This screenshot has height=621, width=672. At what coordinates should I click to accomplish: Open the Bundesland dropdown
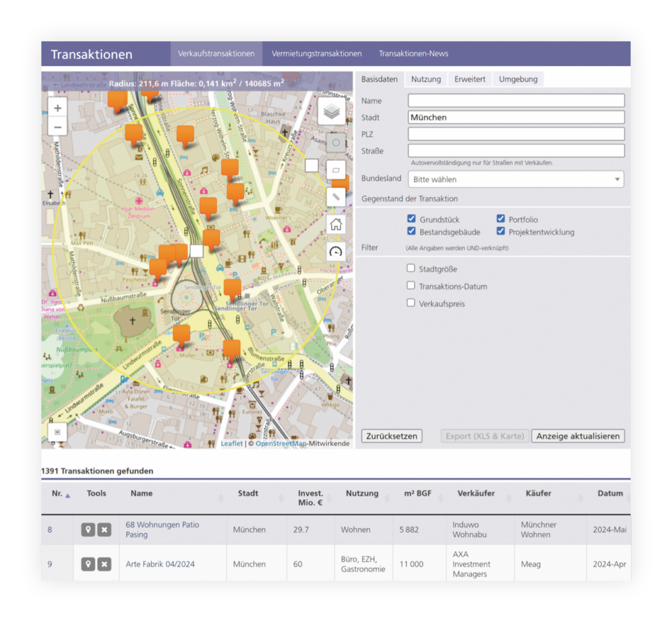click(x=516, y=179)
